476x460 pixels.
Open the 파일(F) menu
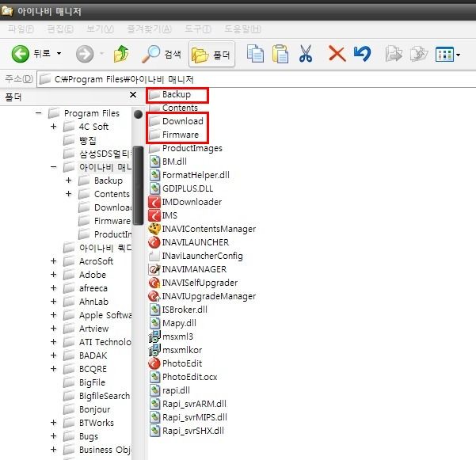click(x=21, y=29)
